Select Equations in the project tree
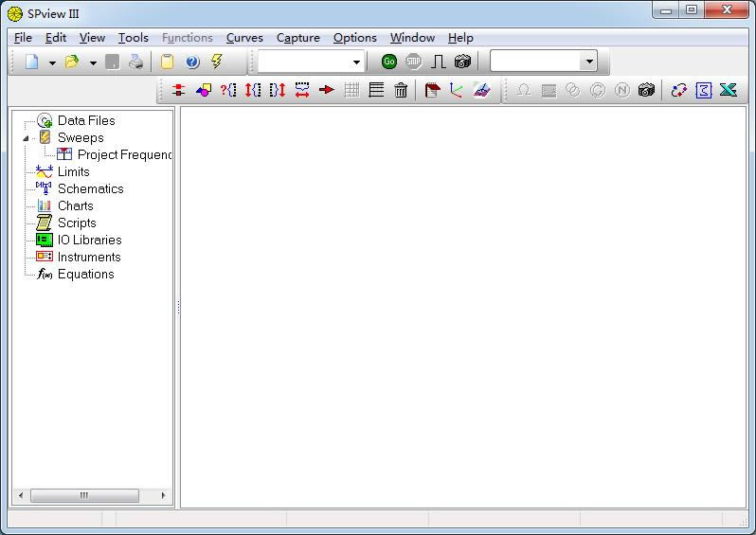This screenshot has width=756, height=535. coord(85,274)
